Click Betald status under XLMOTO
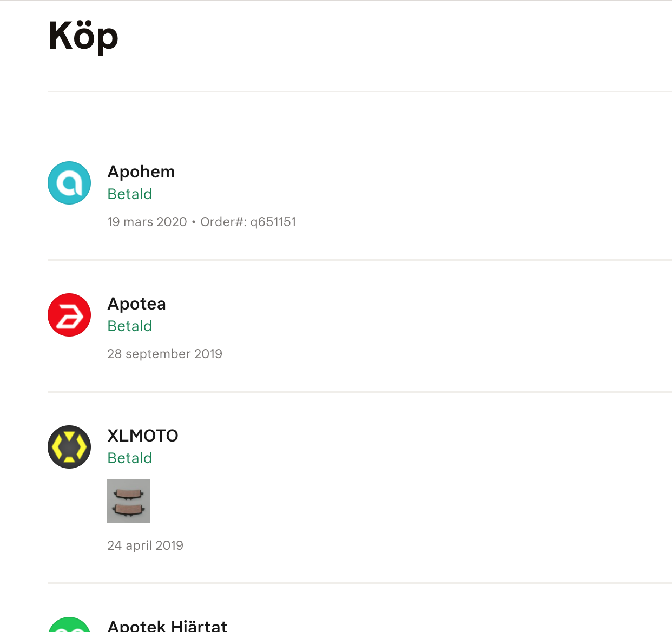 pyautogui.click(x=130, y=458)
